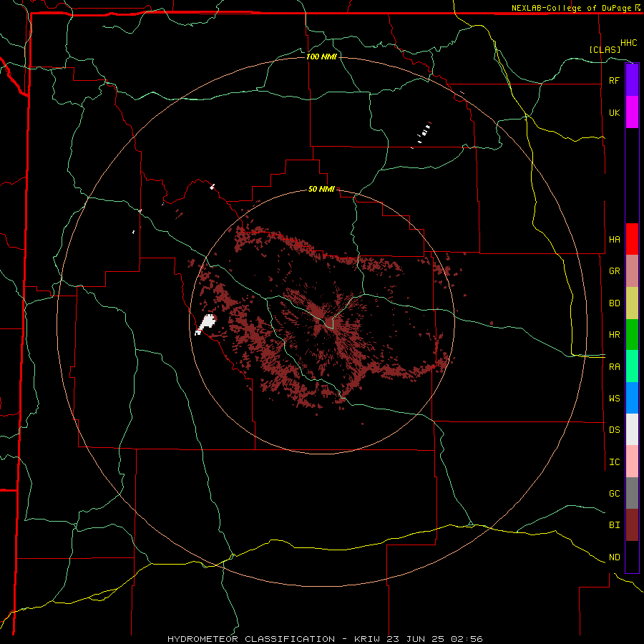The image size is (644, 644).
Task: Click the HR legend label
Action: coord(614,335)
